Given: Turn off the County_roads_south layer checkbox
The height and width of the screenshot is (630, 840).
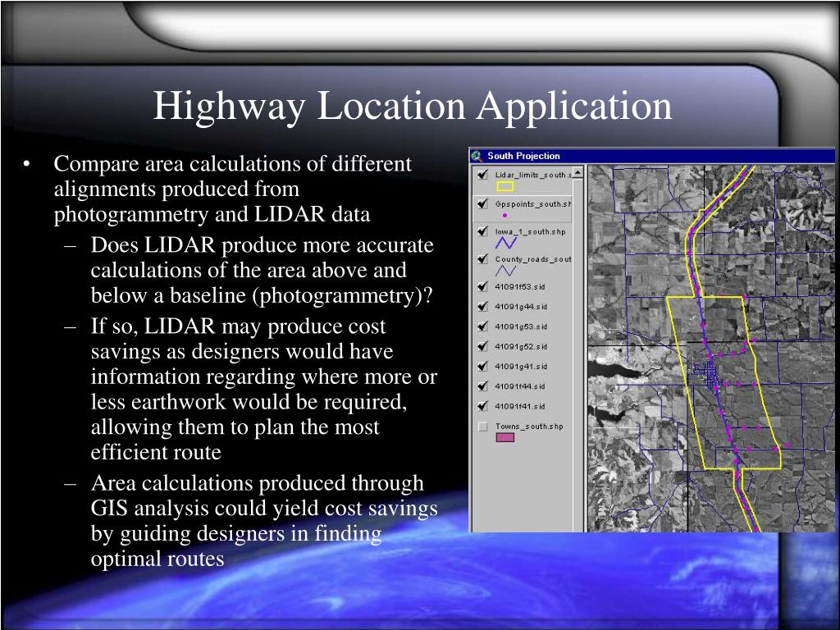Looking at the screenshot, I should click(482, 259).
